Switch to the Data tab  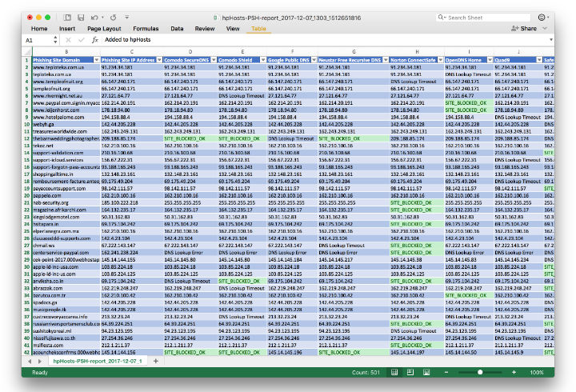(x=177, y=28)
